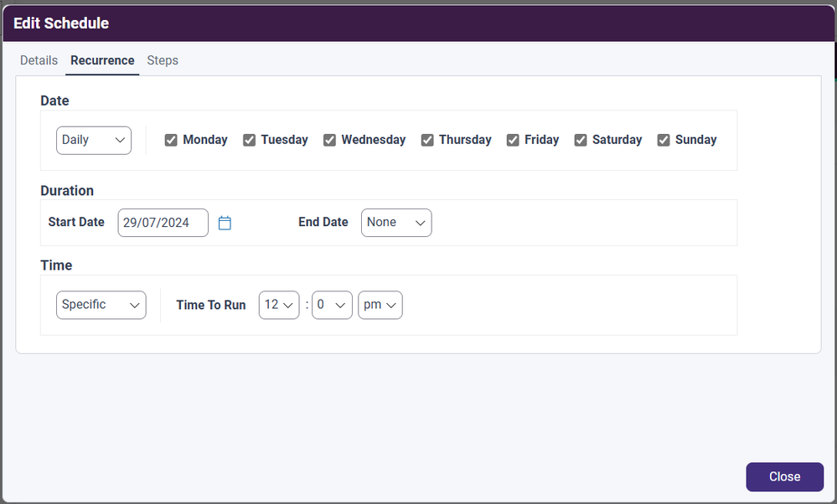The height and width of the screenshot is (504, 837).
Task: Click the End Date label
Action: tap(323, 222)
